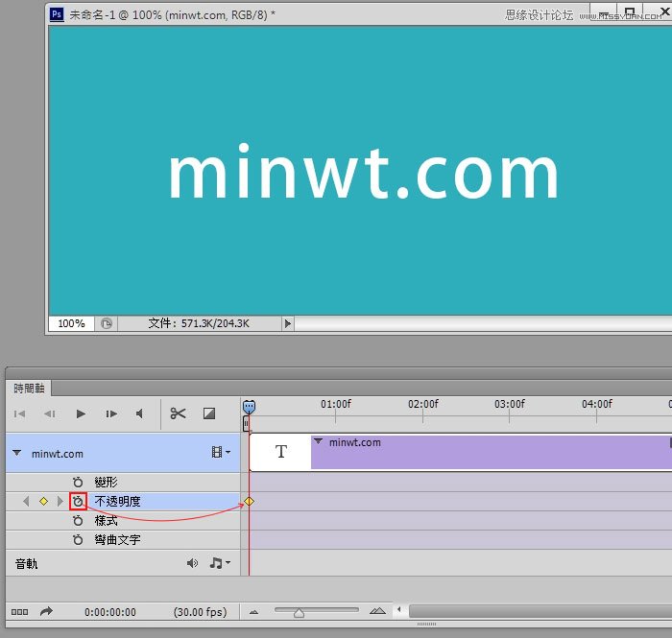Click the timeline zoom slider handle
The width and height of the screenshot is (672, 638).
pyautogui.click(x=300, y=613)
